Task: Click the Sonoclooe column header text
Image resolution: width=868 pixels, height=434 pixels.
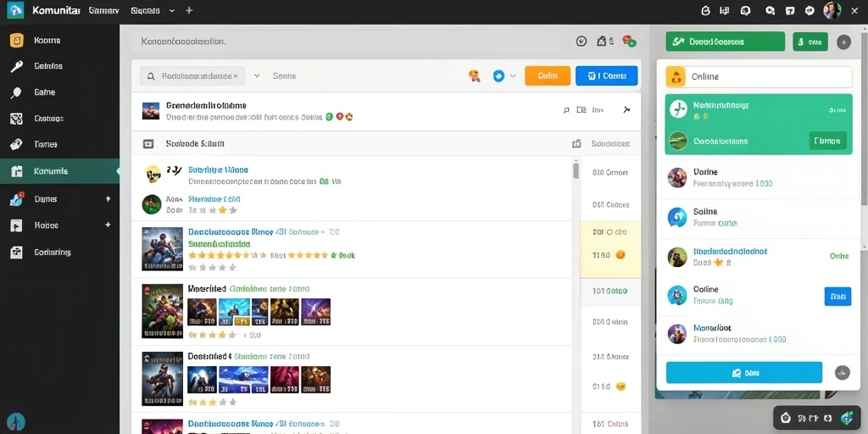Action: (x=610, y=144)
